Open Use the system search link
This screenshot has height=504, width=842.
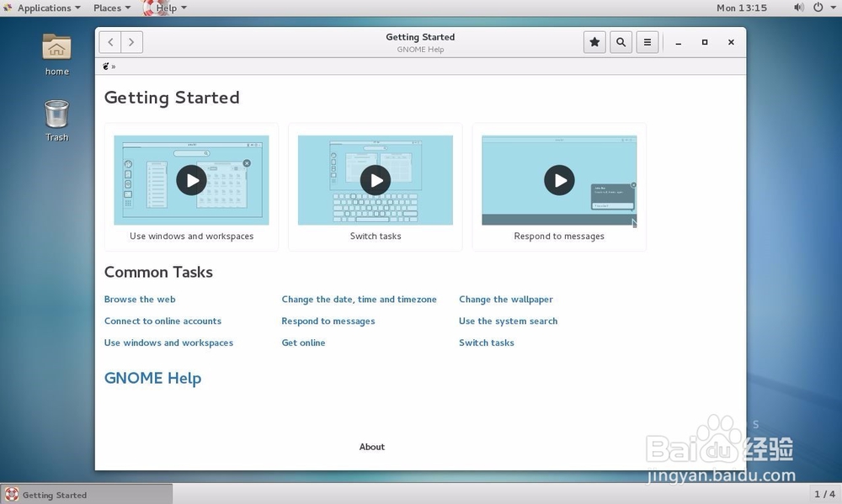click(508, 321)
